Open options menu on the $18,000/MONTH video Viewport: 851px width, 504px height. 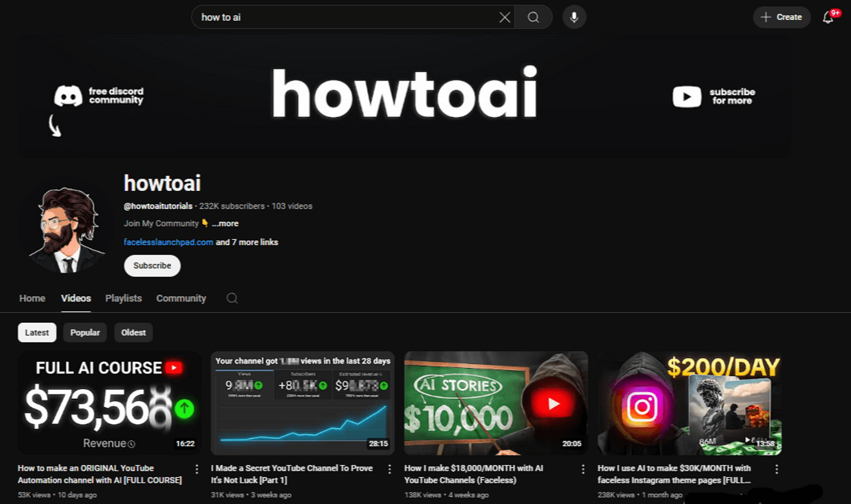point(583,469)
